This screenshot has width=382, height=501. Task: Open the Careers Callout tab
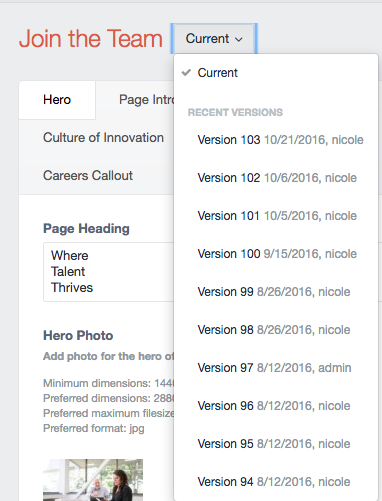pos(88,176)
